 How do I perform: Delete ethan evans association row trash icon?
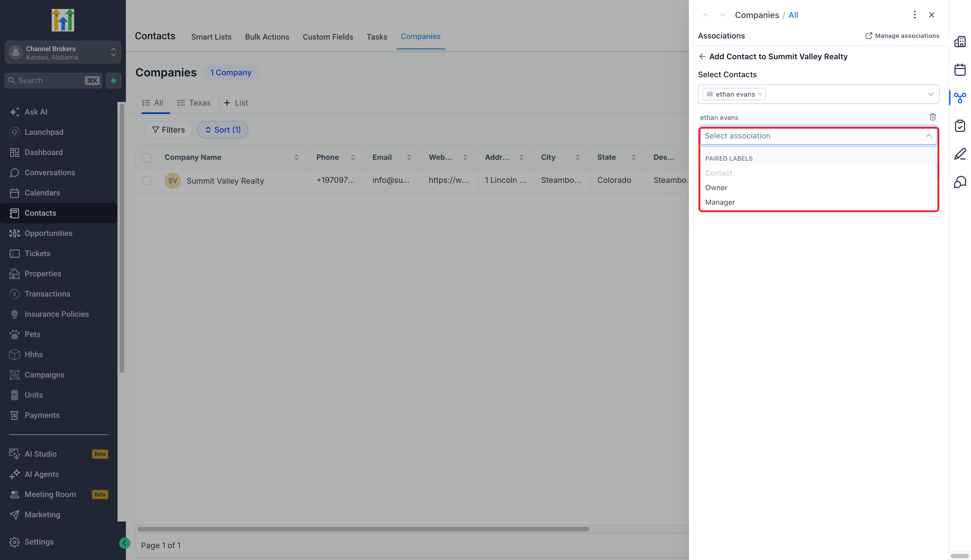[x=933, y=117]
